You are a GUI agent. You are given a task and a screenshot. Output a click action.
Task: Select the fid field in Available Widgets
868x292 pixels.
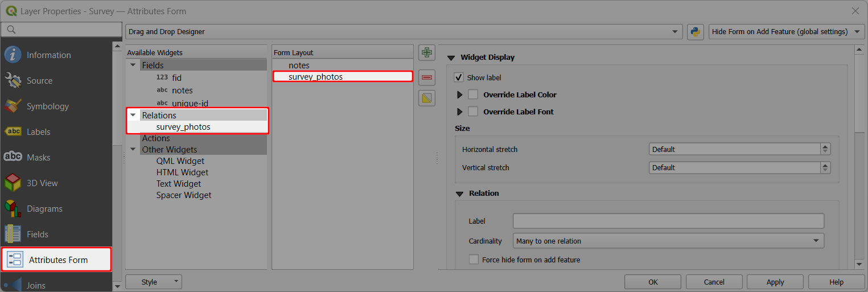coord(176,77)
